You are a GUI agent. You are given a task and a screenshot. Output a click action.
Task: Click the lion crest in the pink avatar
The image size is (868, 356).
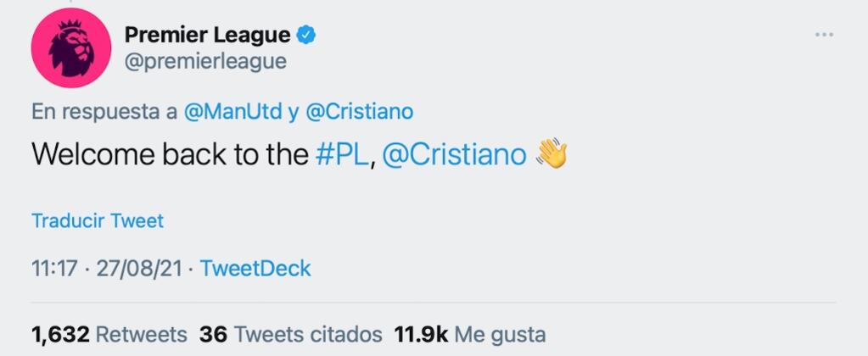(71, 48)
